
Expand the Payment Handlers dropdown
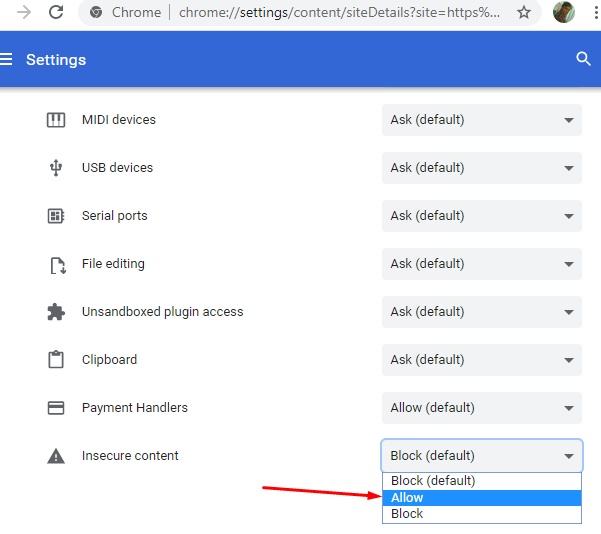click(x=481, y=407)
